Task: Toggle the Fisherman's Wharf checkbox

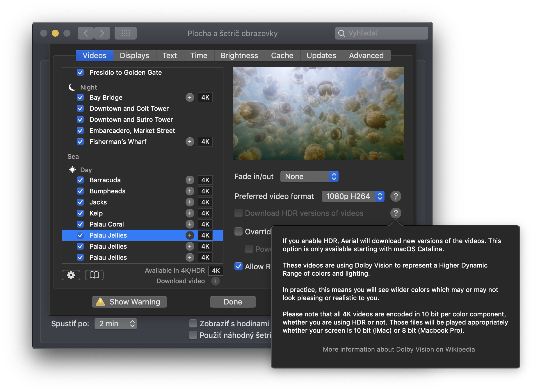Action: (80, 142)
